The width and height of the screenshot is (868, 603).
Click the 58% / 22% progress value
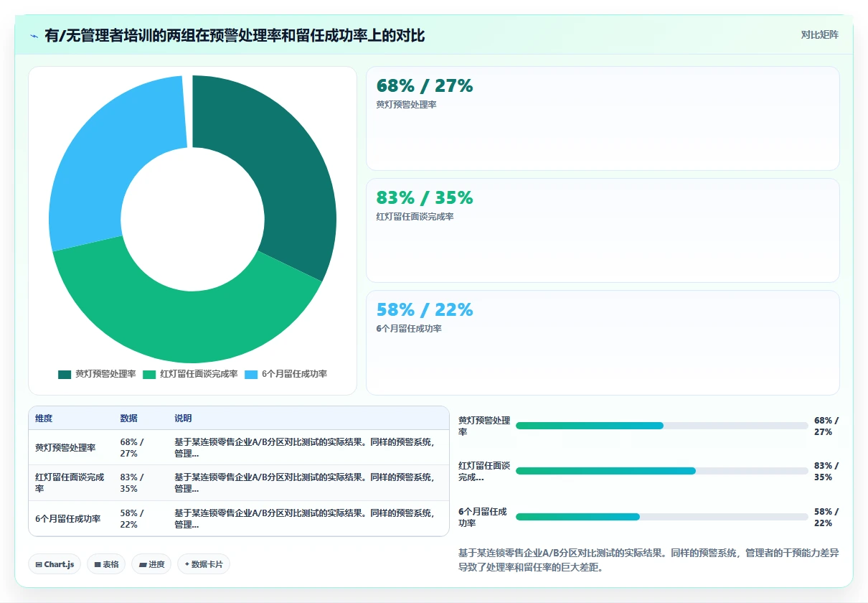pyautogui.click(x=826, y=517)
